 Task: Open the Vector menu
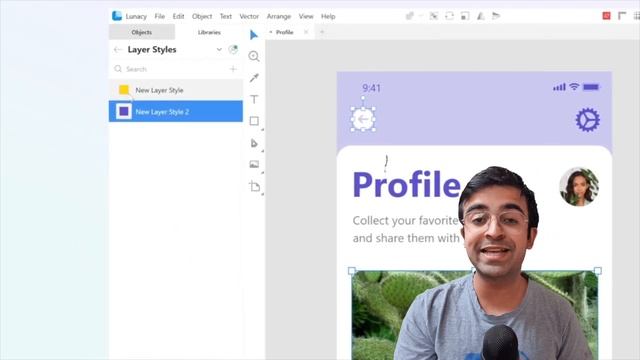pyautogui.click(x=249, y=16)
